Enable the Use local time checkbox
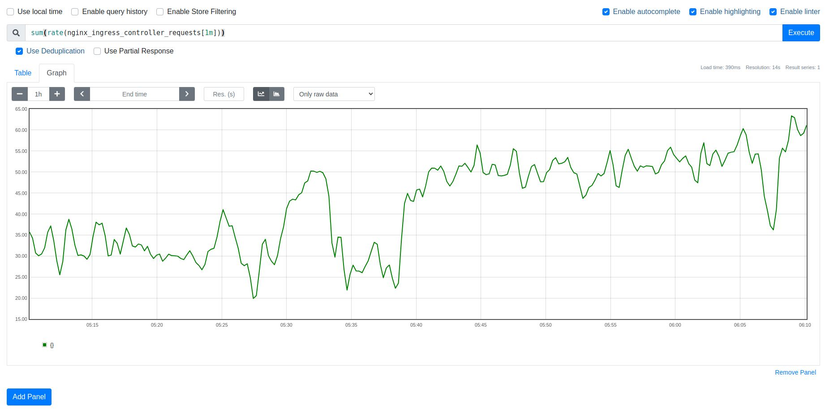 click(11, 12)
